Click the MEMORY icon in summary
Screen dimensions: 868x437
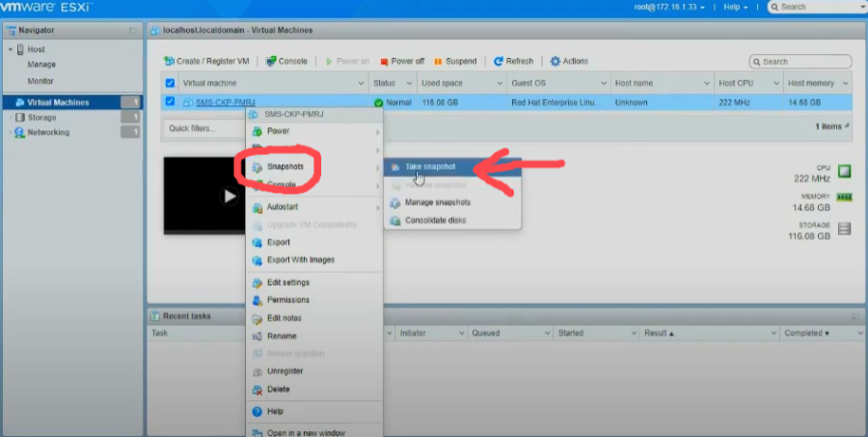844,197
